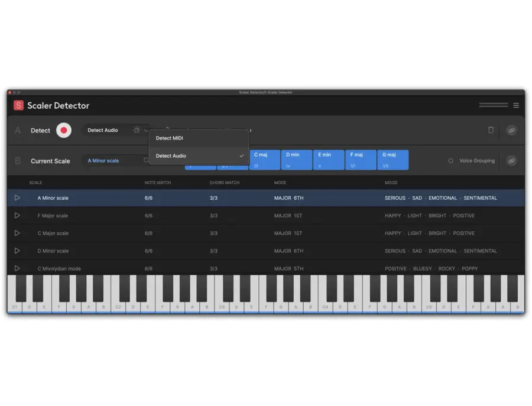Play the C Mixolydian mode row
Image resolution: width=532 pixels, height=406 pixels.
tap(17, 268)
